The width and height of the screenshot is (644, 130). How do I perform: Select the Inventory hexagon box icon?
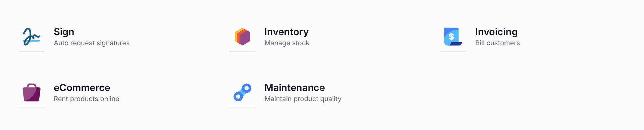coord(243,37)
